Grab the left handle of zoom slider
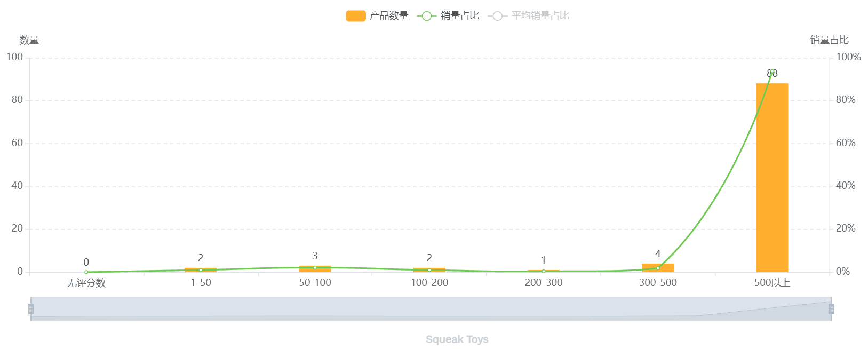 [31, 309]
